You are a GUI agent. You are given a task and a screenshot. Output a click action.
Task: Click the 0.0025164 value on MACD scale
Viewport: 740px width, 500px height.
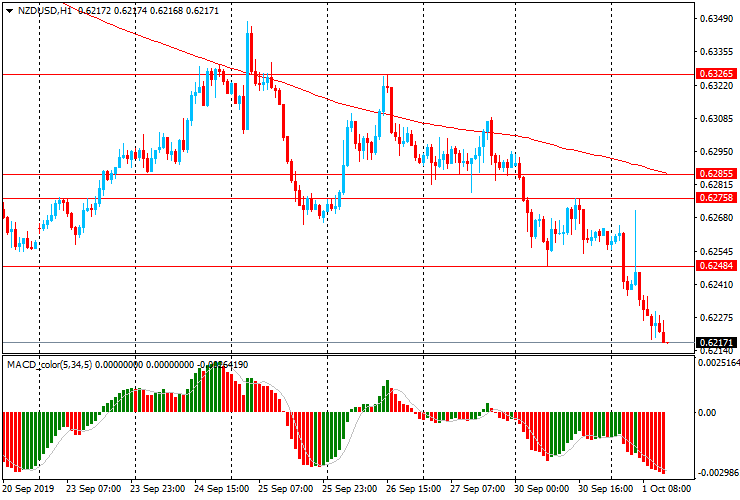point(717,363)
